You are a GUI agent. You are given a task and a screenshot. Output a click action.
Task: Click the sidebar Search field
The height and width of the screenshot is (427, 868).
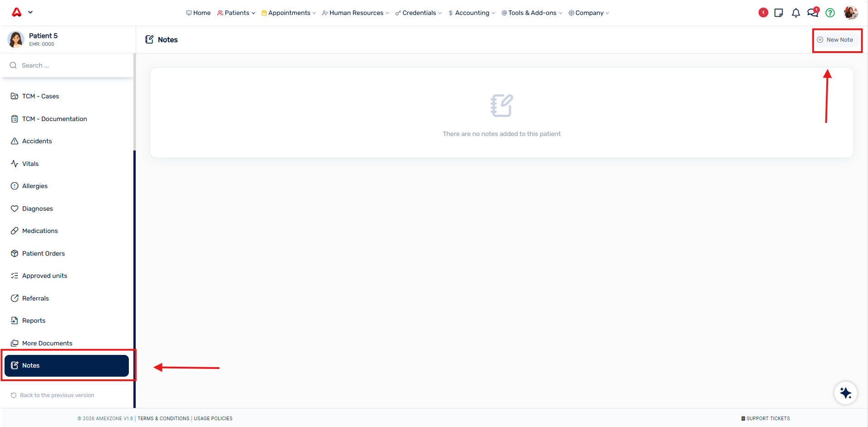pos(68,65)
